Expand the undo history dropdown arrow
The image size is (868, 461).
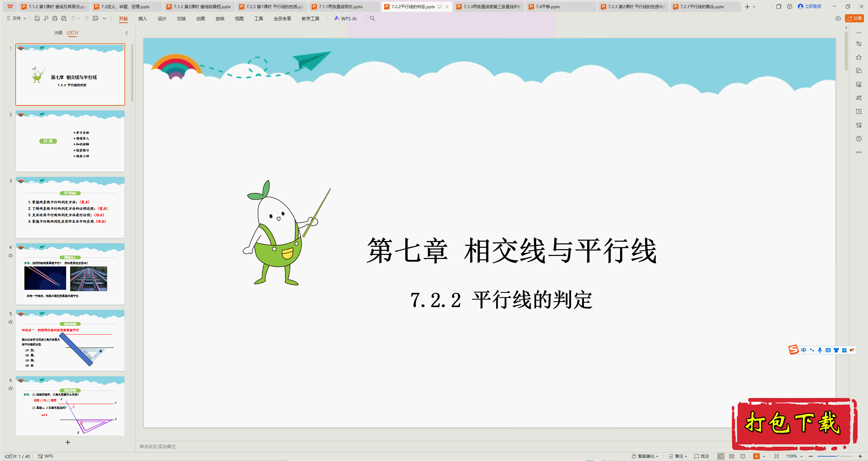79,18
